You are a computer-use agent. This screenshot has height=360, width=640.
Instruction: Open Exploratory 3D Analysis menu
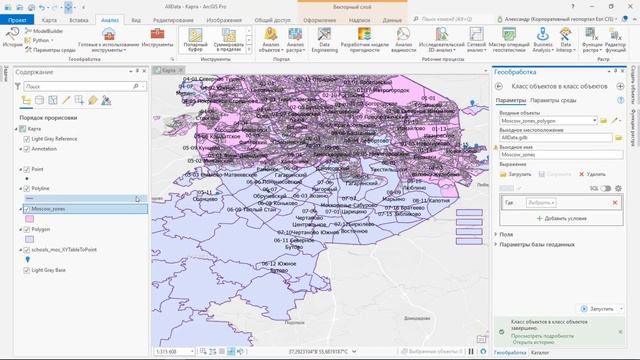[442, 40]
